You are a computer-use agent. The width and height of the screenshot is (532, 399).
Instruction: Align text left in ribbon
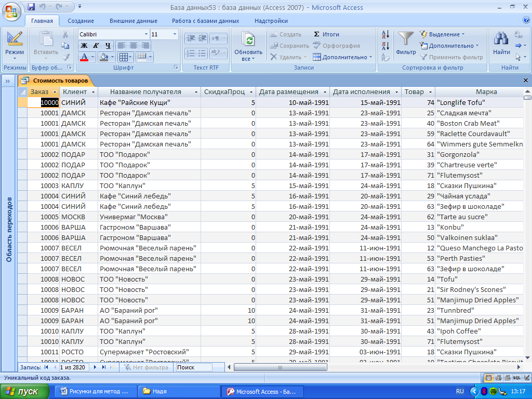[x=122, y=45]
